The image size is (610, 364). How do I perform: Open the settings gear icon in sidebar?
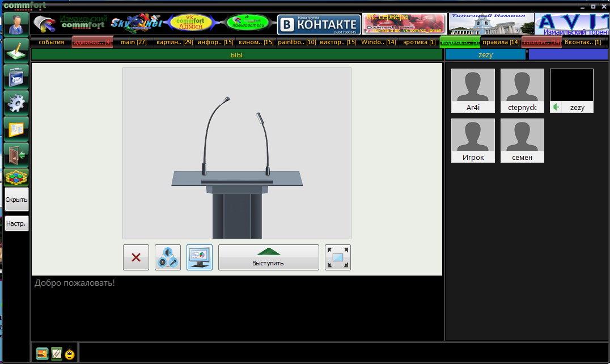click(x=16, y=103)
